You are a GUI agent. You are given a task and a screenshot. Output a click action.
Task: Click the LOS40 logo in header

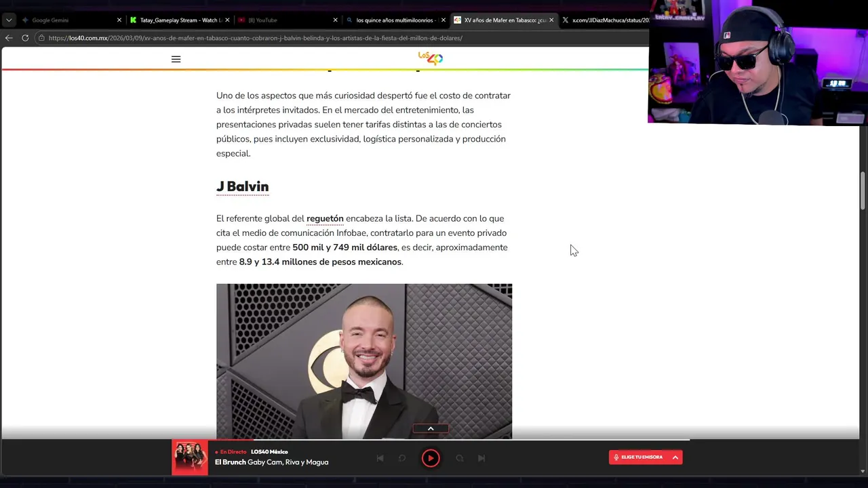click(431, 58)
